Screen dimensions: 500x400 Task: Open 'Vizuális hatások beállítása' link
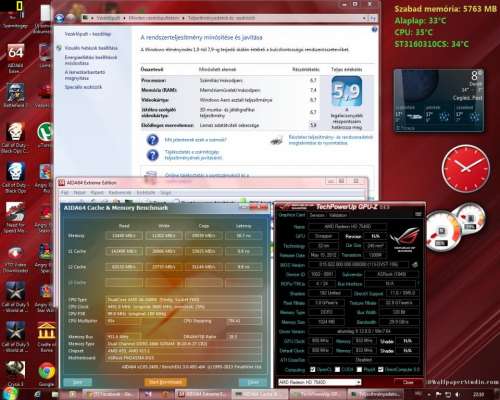(91, 48)
